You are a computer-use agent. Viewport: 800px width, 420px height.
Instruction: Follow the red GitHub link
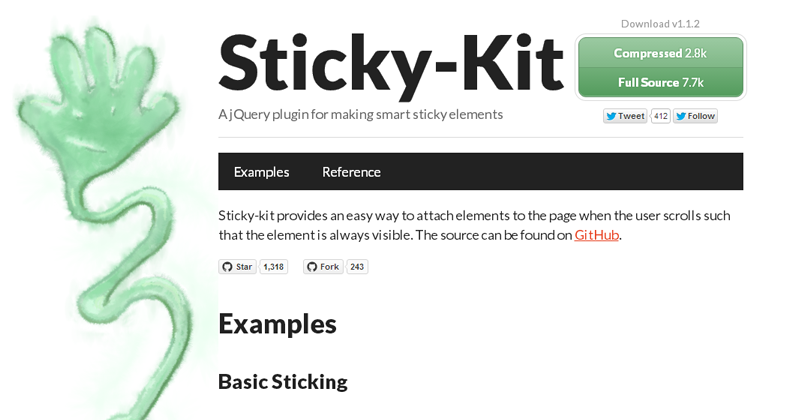[596, 235]
